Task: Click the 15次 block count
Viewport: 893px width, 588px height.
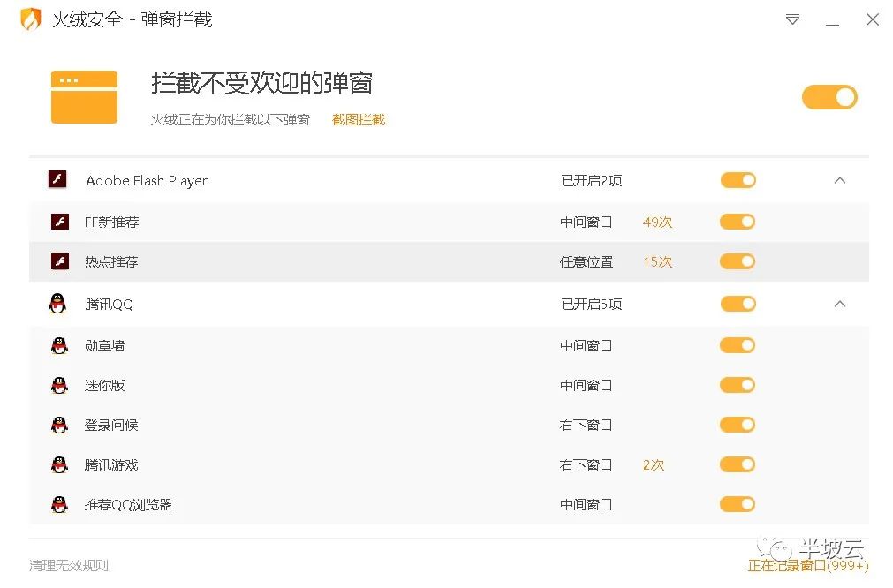Action: (658, 262)
